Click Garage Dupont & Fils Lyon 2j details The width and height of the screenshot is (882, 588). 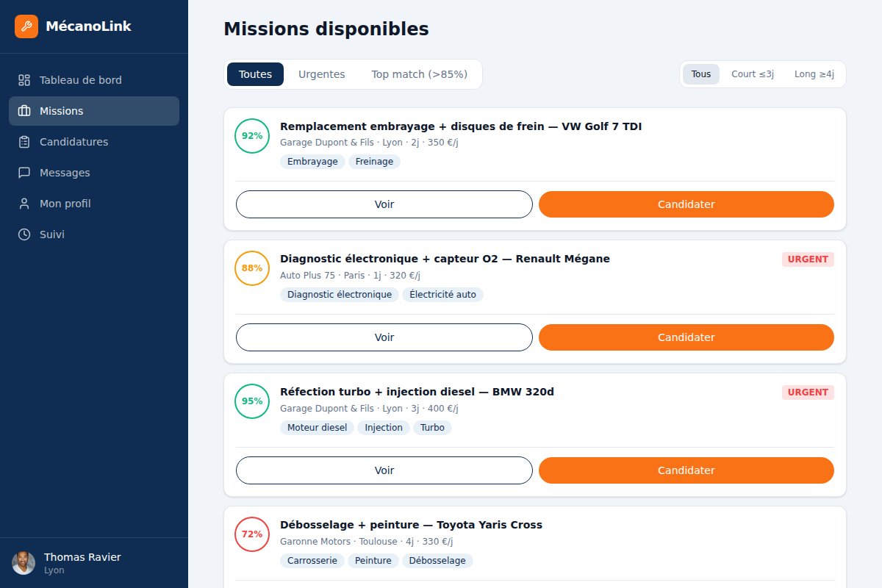(x=369, y=143)
